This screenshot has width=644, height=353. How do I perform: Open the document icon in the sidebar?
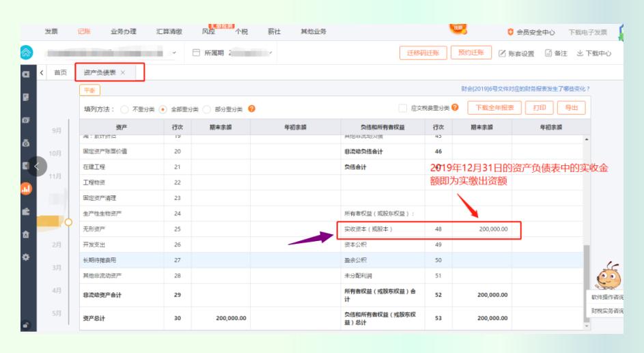26,97
